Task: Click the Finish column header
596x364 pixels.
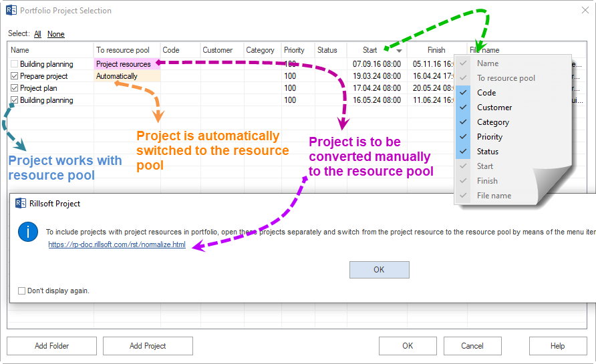Action: point(437,50)
